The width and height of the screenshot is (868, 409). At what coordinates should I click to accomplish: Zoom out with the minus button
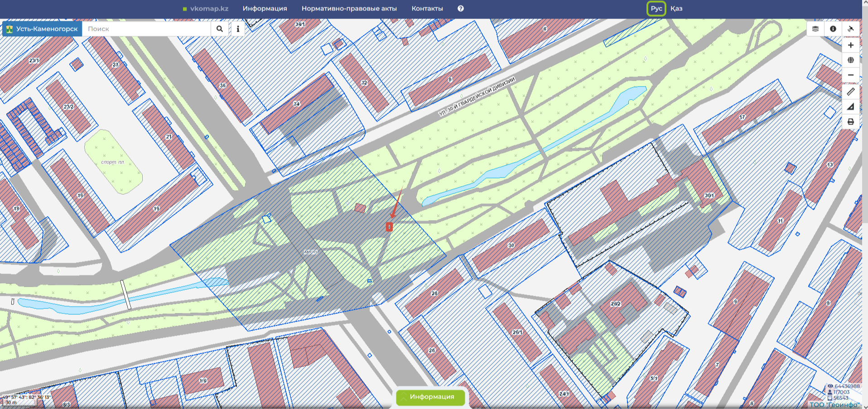click(851, 75)
